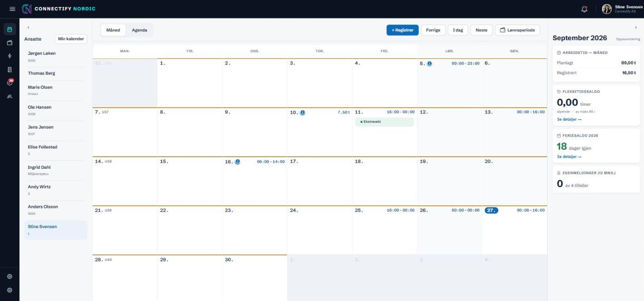Screen dimensions: 644x301
Task: Click the Connectify Nordic logo
Action: pos(59,9)
